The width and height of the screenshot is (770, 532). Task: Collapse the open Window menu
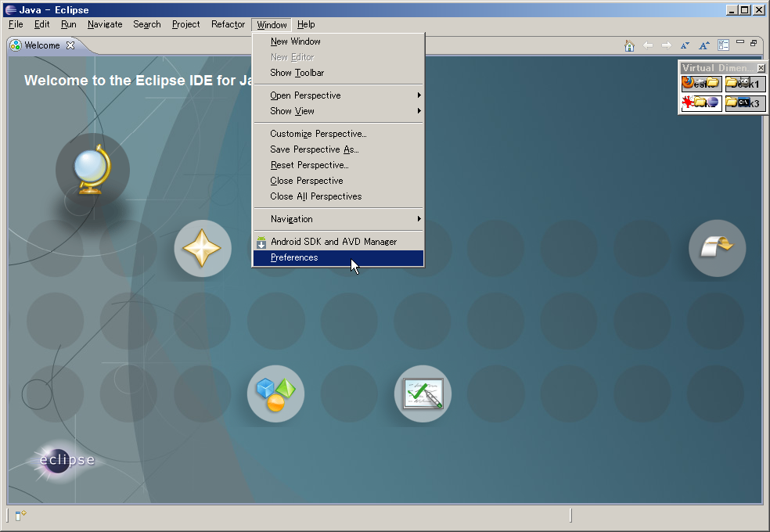(272, 24)
